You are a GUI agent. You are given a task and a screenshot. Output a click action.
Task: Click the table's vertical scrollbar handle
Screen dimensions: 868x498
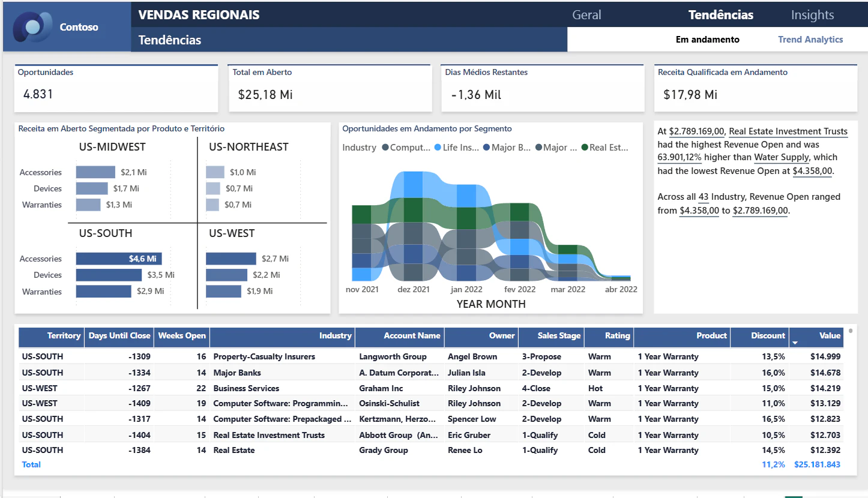pyautogui.click(x=850, y=331)
